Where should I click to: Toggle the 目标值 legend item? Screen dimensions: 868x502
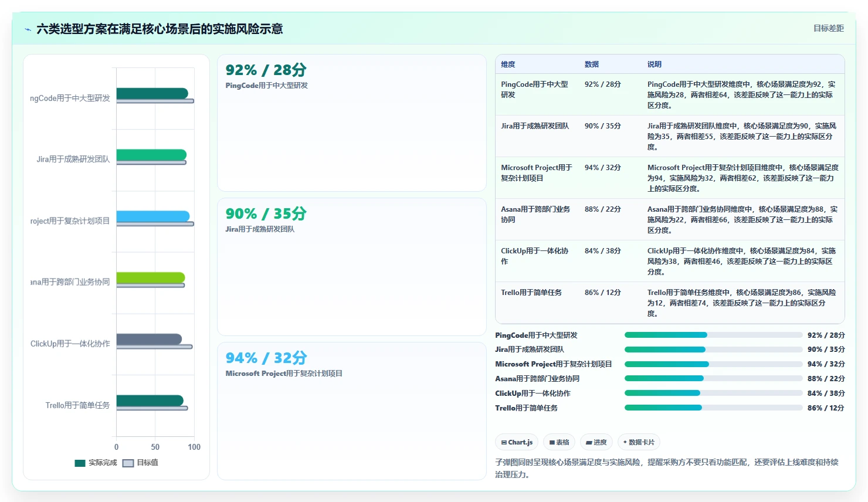pos(140,463)
